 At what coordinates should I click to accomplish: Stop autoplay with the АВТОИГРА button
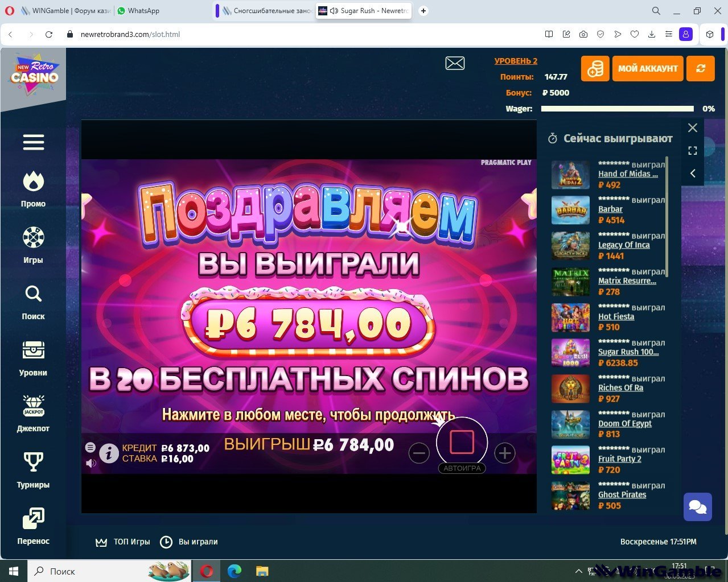[x=462, y=443]
